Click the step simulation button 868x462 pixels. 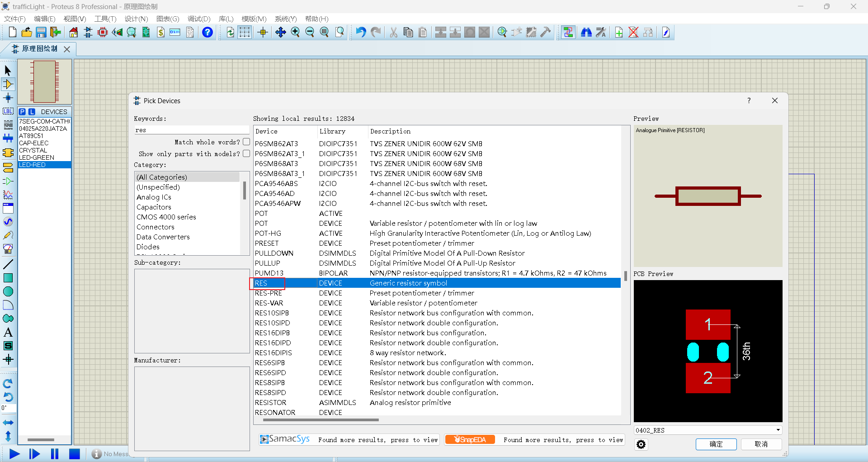(34, 454)
